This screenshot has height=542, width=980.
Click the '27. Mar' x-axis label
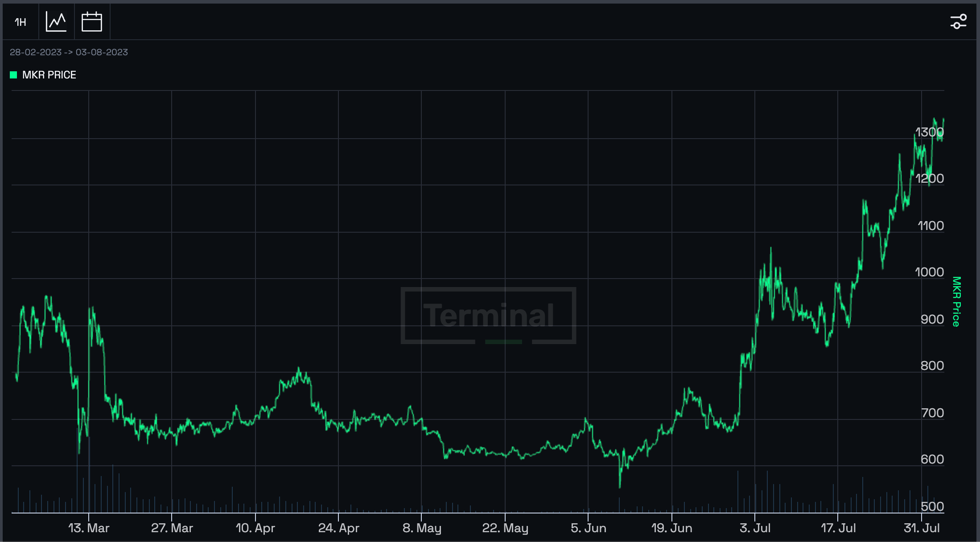[172, 528]
